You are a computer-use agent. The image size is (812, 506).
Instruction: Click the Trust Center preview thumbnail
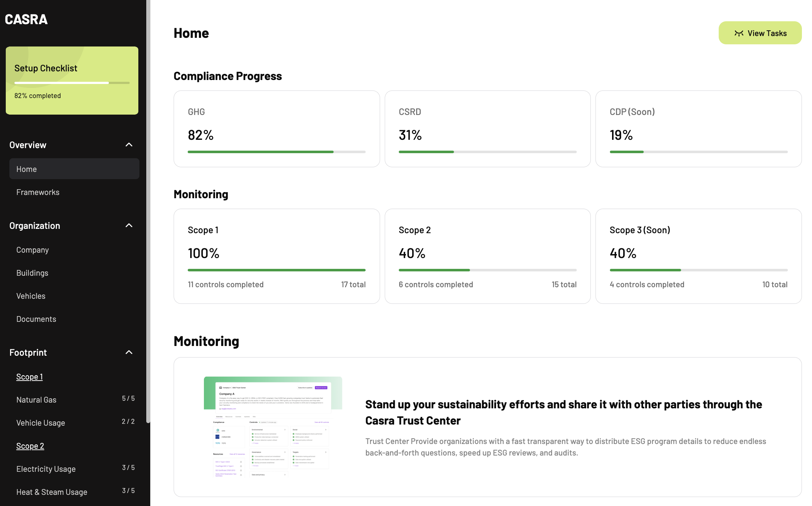[x=273, y=427]
